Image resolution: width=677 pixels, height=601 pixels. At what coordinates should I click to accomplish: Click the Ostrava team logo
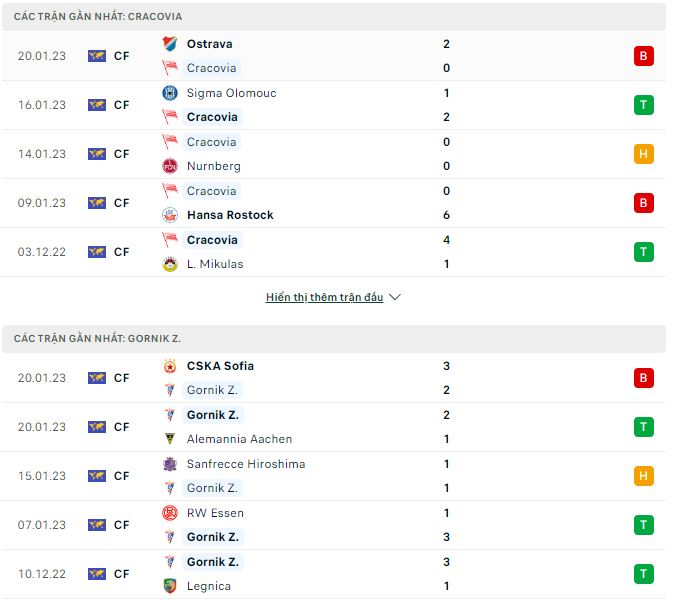click(x=170, y=44)
